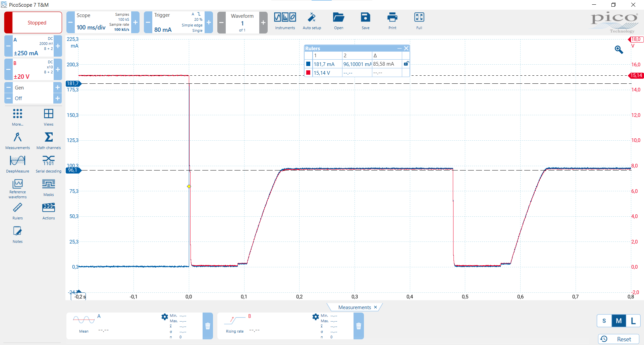Image resolution: width=644 pixels, height=345 pixels.
Task: Increase the timebase in Scope
Action: pyautogui.click(x=136, y=22)
